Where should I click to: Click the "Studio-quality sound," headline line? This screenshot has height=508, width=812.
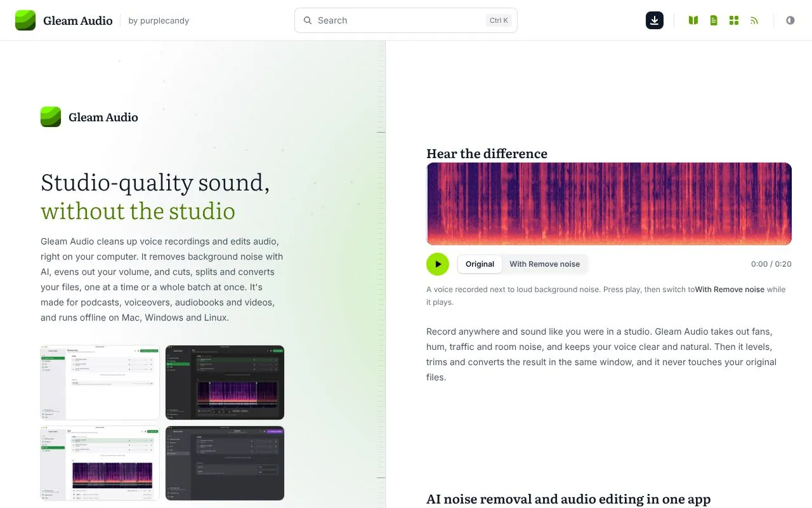[155, 183]
